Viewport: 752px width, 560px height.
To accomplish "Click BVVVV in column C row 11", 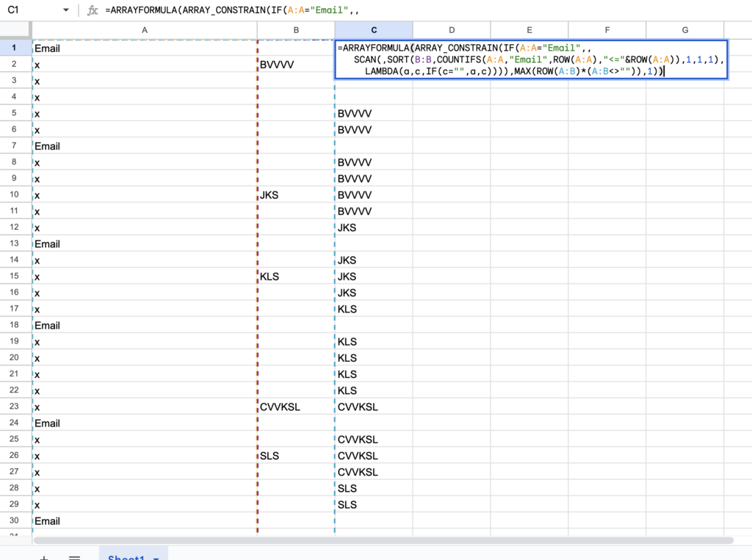I will pos(374,211).
